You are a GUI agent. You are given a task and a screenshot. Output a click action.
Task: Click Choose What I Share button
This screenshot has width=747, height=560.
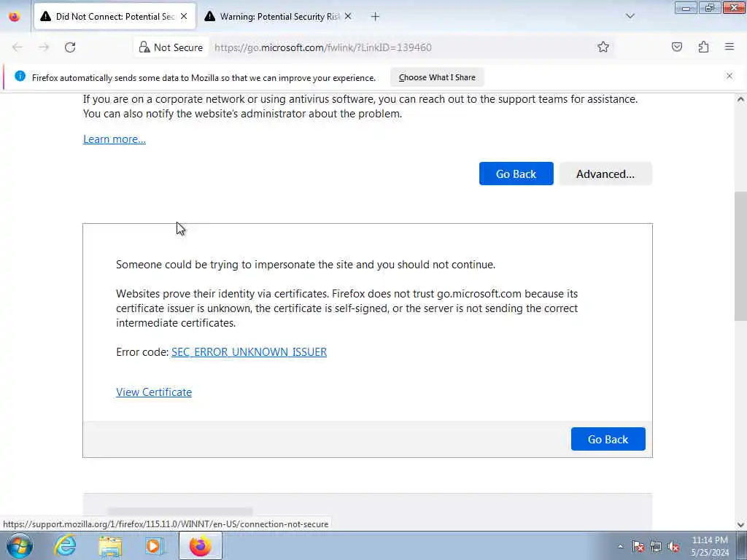[437, 77]
